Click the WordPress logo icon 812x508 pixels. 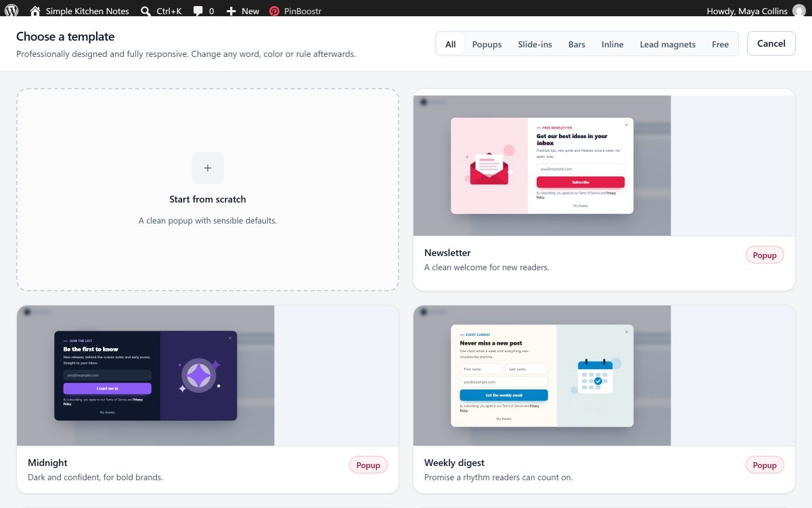[x=12, y=11]
